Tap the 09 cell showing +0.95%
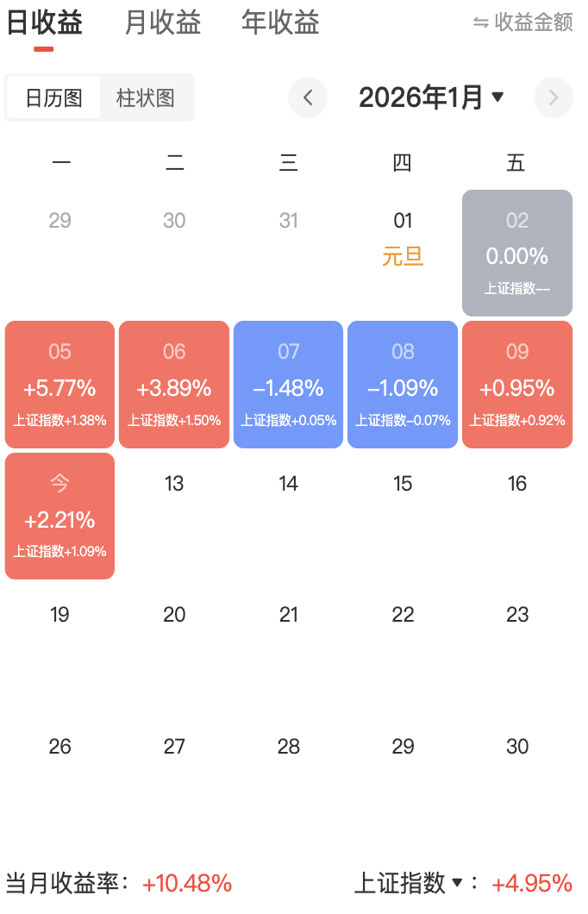Viewport: 588px width, 914px height. point(517,385)
